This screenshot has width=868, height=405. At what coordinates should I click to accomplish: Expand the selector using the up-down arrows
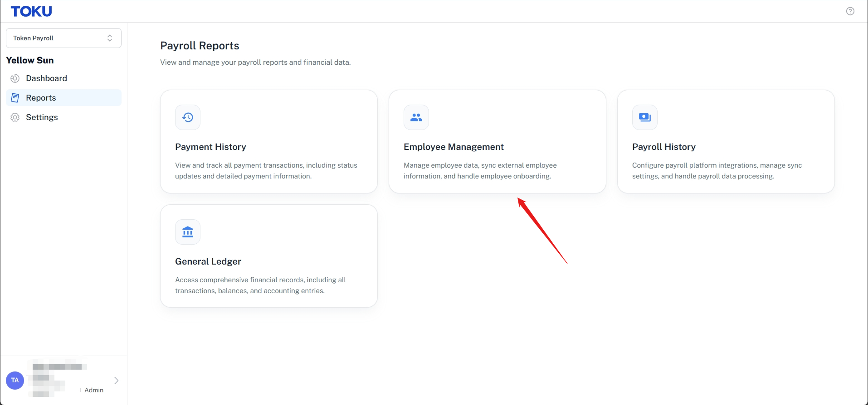(x=110, y=38)
